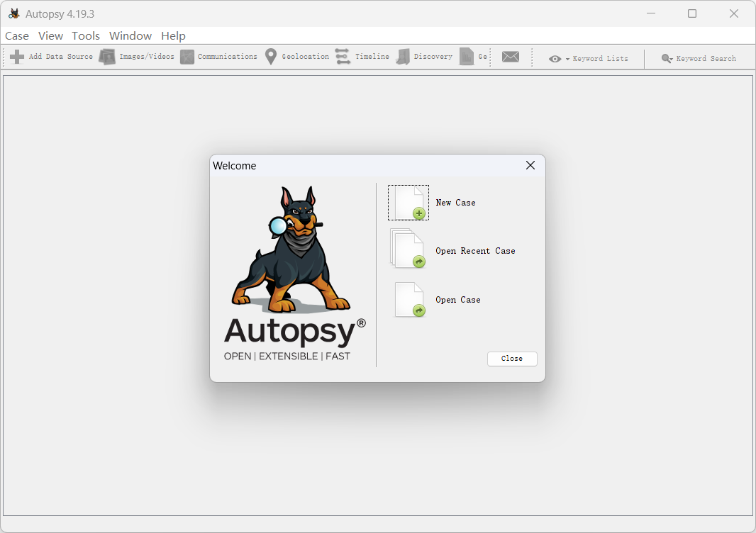Click the Geolocation map pin icon
Viewport: 756px width, 533px height.
271,57
